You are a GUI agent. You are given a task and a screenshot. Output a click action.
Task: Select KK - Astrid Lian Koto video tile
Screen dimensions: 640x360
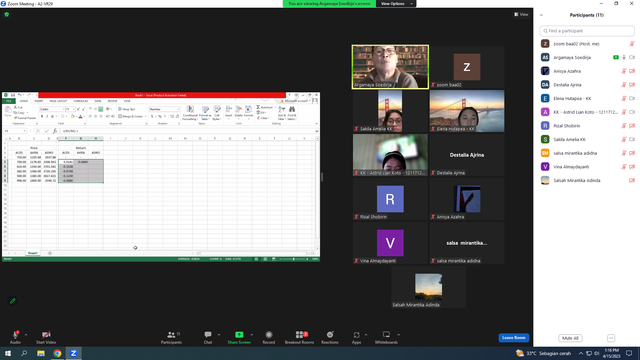point(390,155)
